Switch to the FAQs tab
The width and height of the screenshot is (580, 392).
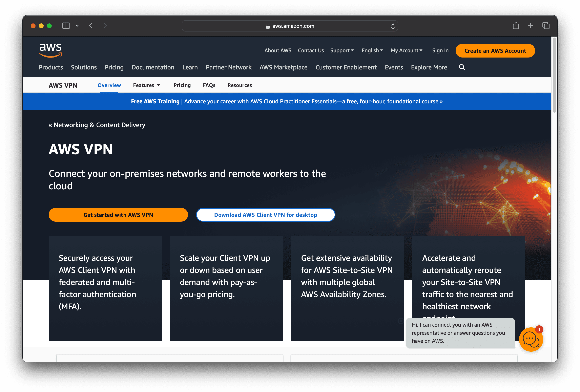tap(209, 85)
